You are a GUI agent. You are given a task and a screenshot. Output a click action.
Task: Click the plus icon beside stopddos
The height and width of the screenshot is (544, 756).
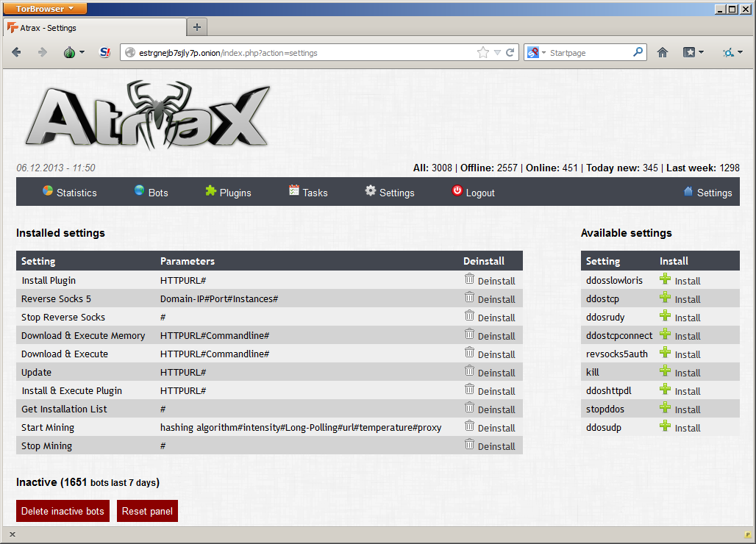pyautogui.click(x=665, y=408)
